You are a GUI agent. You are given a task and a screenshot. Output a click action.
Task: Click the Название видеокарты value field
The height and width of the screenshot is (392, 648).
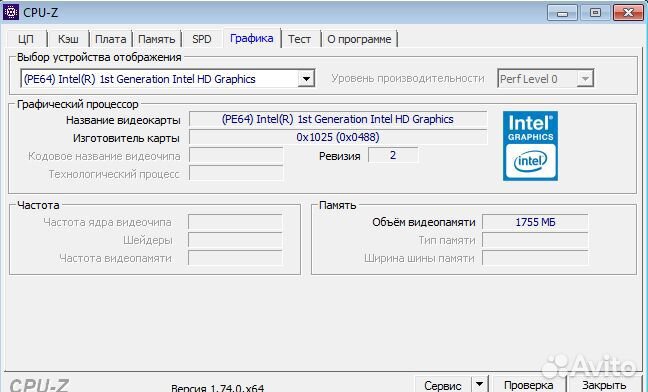point(338,119)
